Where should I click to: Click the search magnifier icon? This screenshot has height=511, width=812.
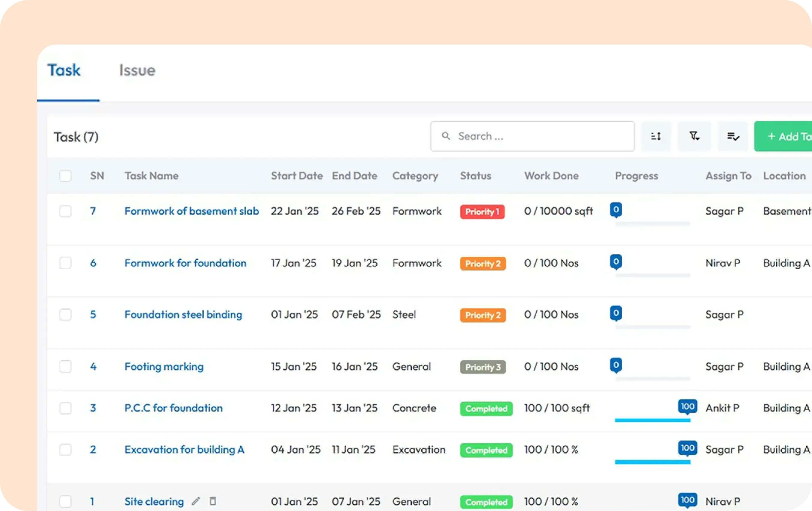(446, 136)
